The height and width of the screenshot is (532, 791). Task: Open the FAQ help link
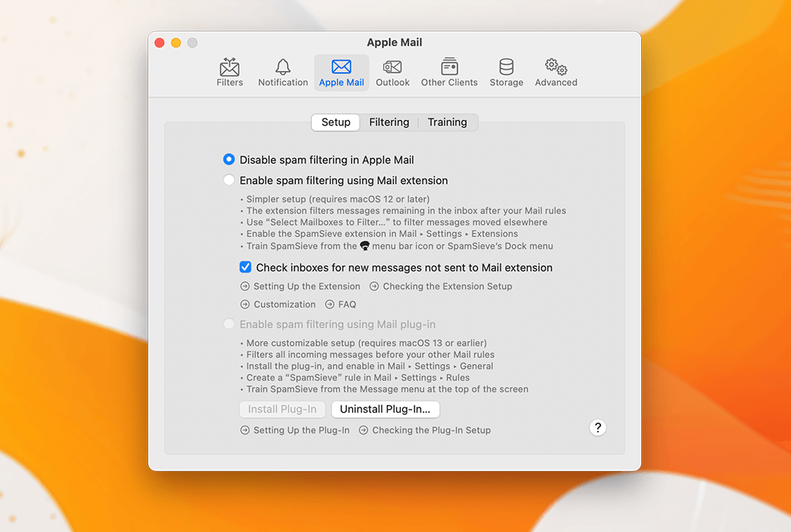point(347,305)
